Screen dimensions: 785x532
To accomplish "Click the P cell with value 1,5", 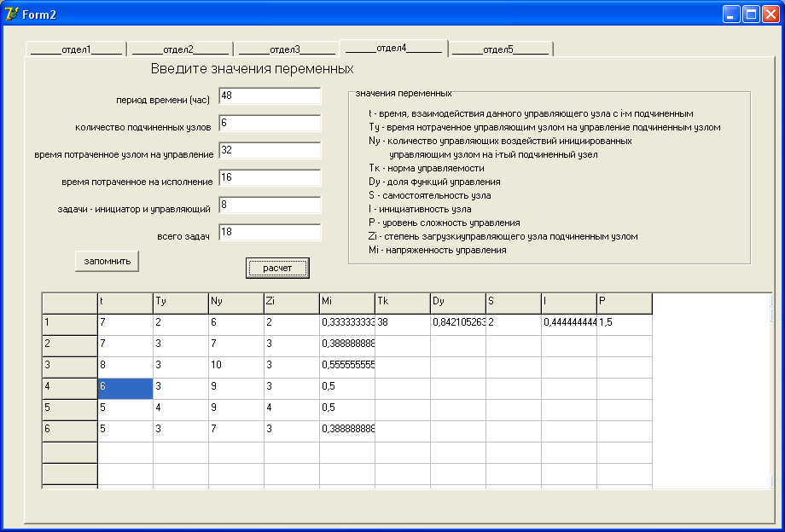I will tap(624, 324).
